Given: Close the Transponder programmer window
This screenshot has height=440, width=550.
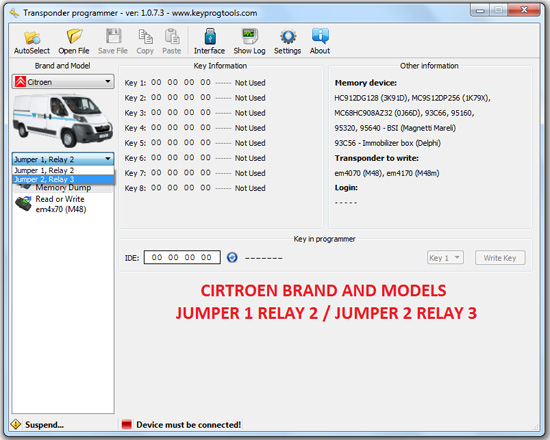Looking at the screenshot, I should (x=524, y=10).
